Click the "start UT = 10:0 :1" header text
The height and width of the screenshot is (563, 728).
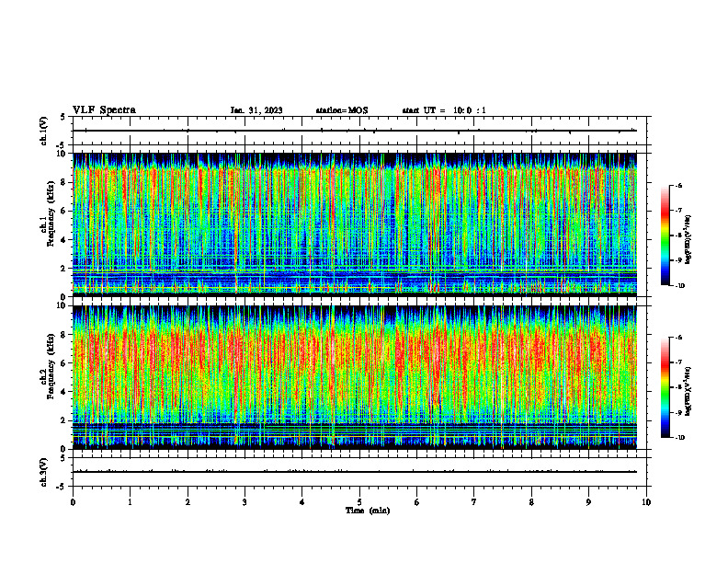tap(444, 110)
